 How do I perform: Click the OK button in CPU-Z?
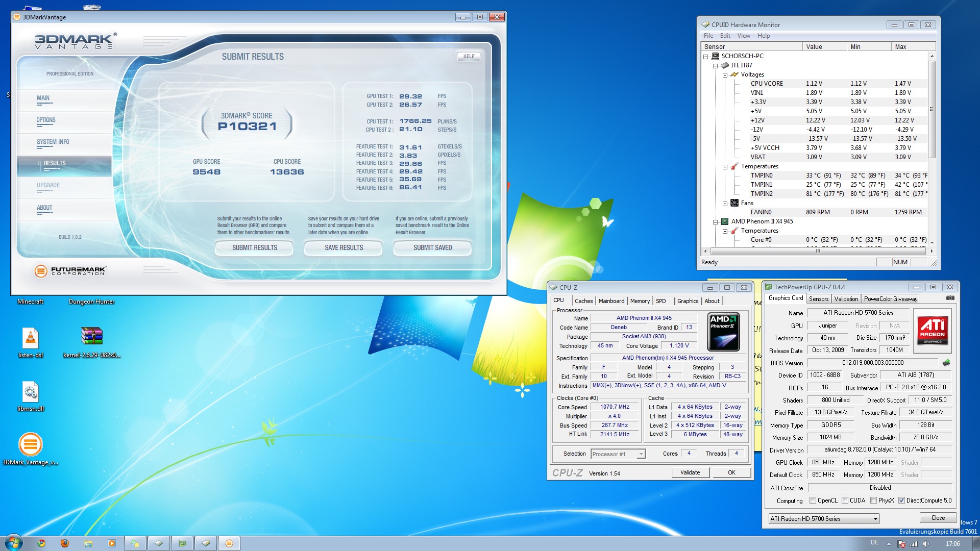point(731,472)
